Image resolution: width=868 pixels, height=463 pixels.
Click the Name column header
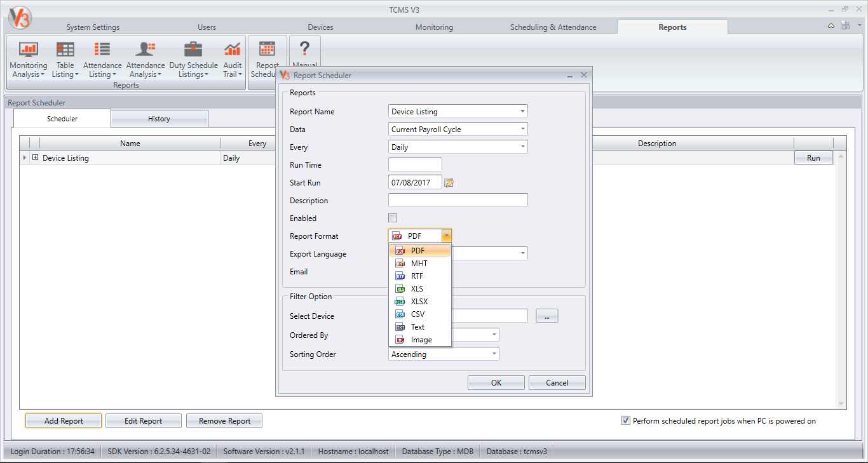click(130, 144)
